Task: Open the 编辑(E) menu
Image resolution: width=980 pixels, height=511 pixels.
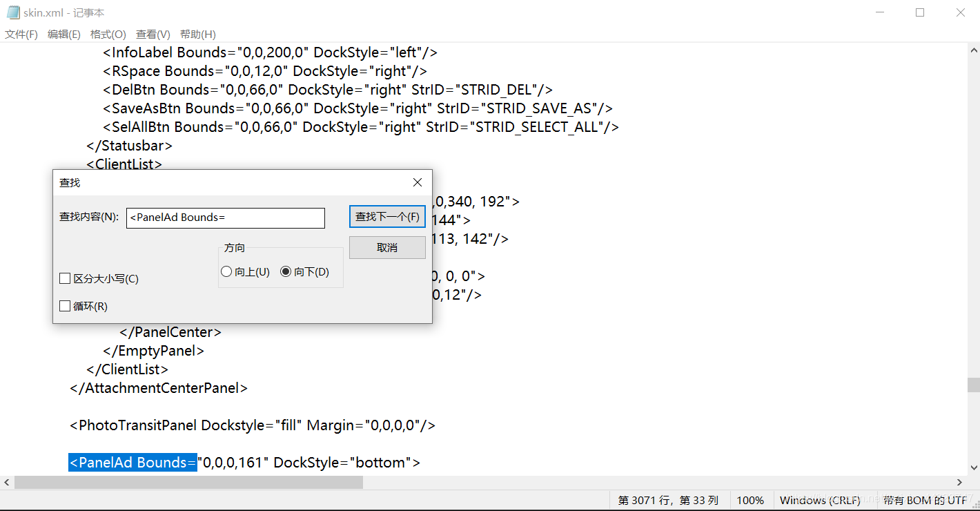Action: (63, 34)
